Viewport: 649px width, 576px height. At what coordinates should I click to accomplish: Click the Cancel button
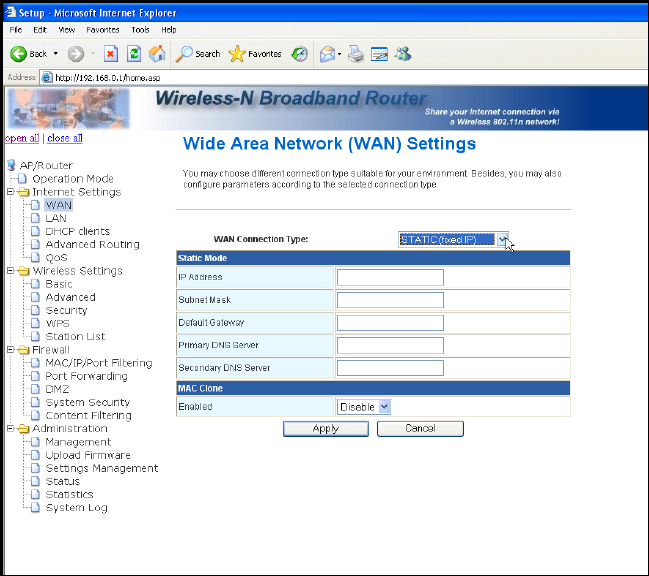click(420, 429)
